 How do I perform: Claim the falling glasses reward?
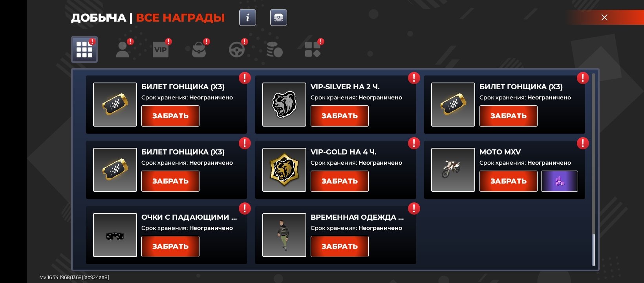point(170,246)
